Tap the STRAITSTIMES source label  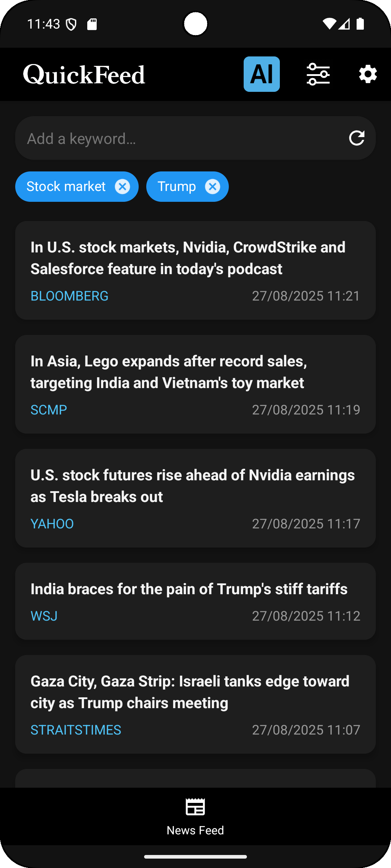76,730
